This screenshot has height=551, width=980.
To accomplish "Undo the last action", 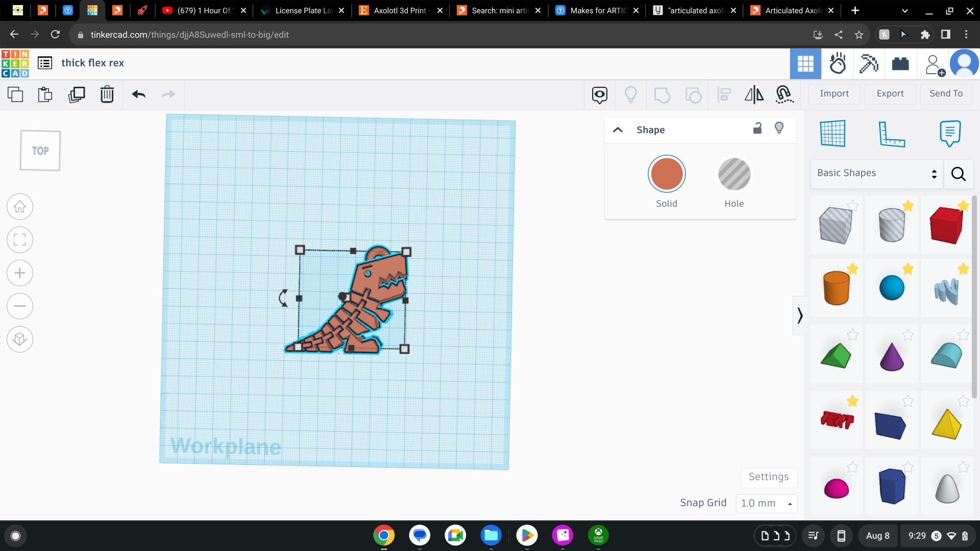I will (138, 94).
